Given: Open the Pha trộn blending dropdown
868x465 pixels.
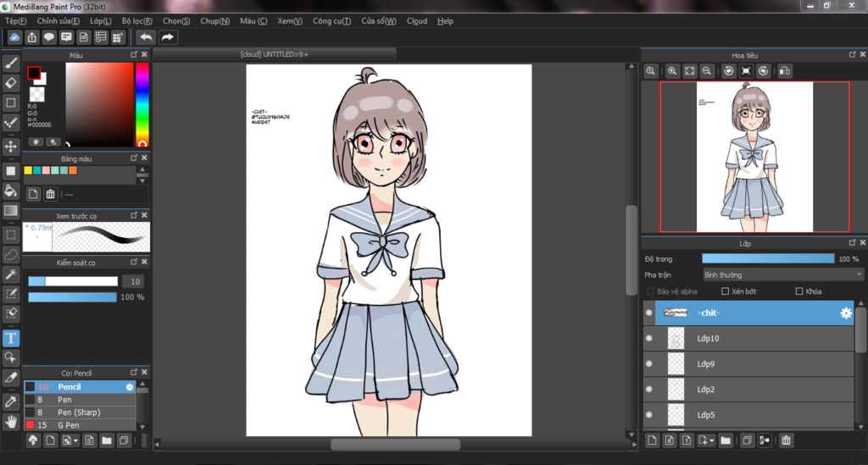Looking at the screenshot, I should pos(782,274).
